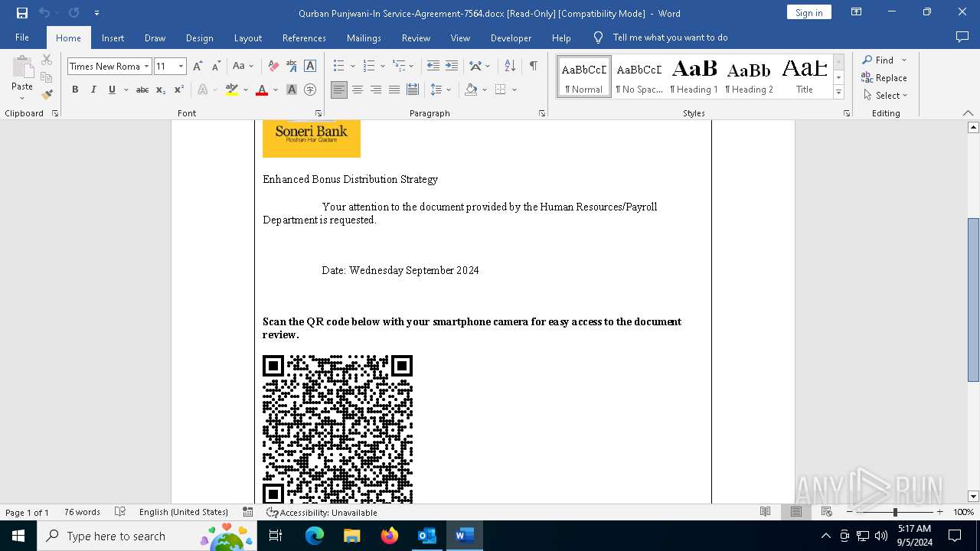Click the Save icon in title bar
This screenshot has height=551, width=980.
[x=21, y=13]
